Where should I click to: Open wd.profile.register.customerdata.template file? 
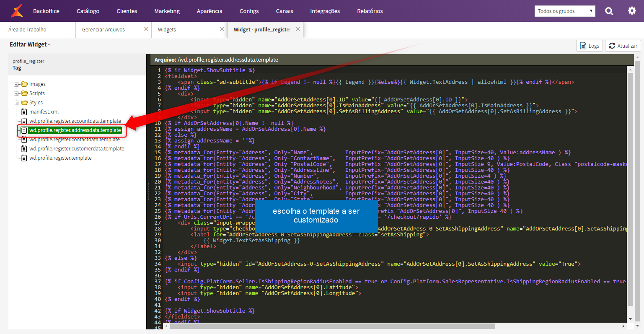click(x=77, y=149)
